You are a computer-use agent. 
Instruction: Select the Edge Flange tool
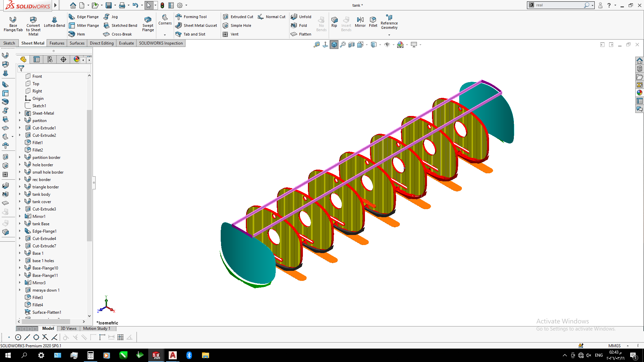click(x=84, y=17)
